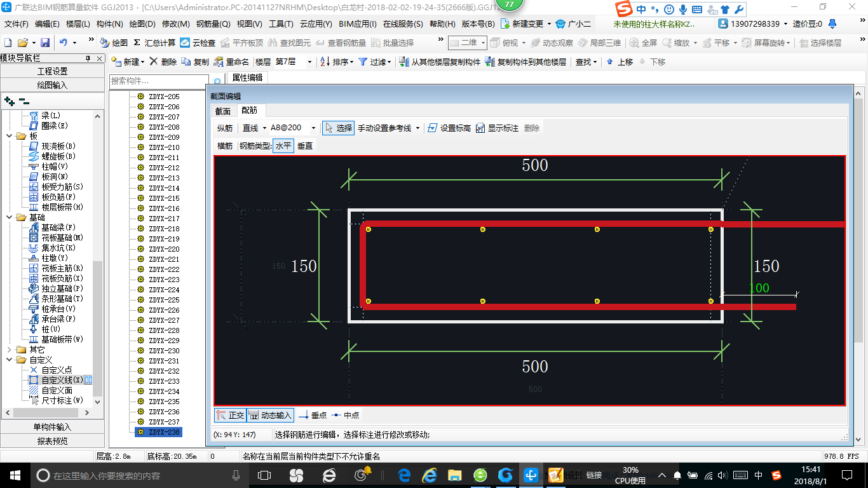Click the new file icon

(8, 43)
